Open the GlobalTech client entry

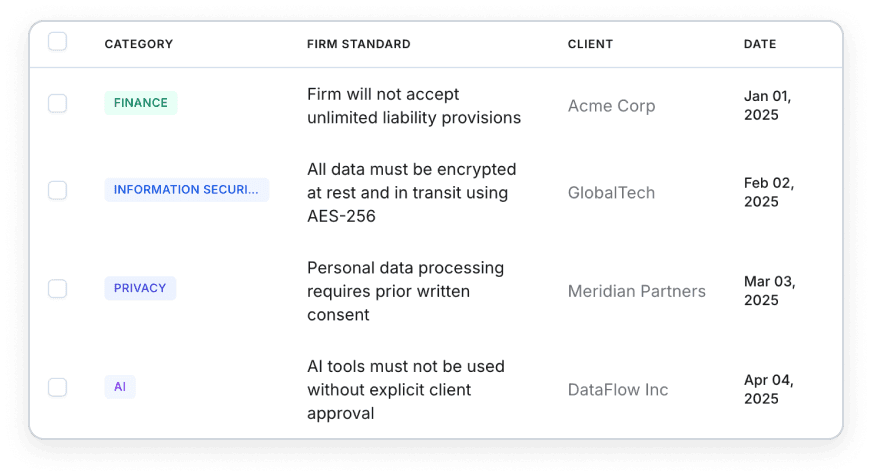coord(611,192)
